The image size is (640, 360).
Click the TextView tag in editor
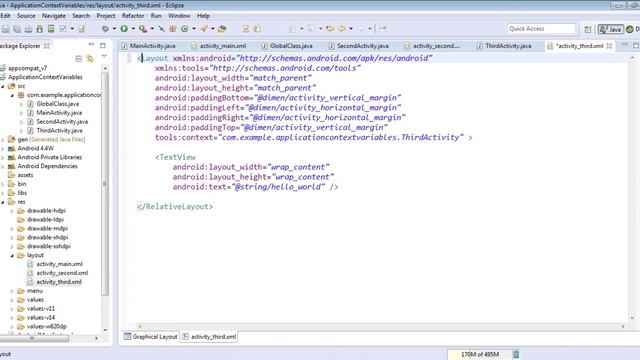click(x=176, y=157)
